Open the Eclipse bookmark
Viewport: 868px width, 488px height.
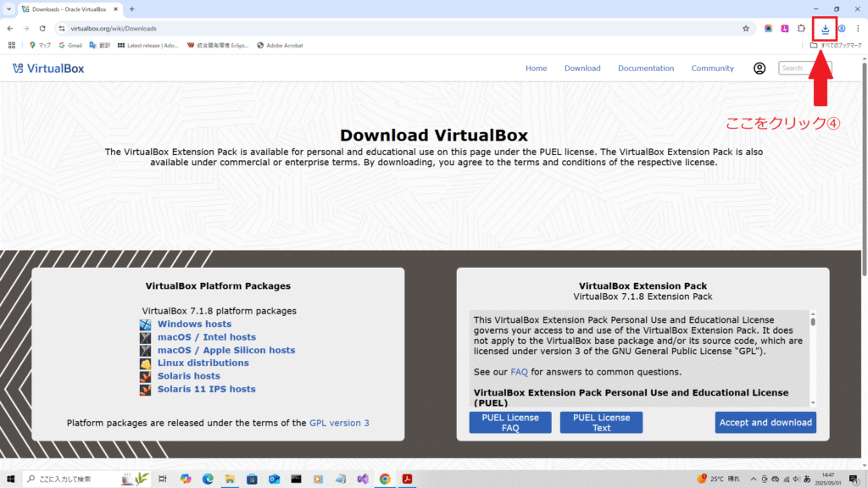(218, 46)
